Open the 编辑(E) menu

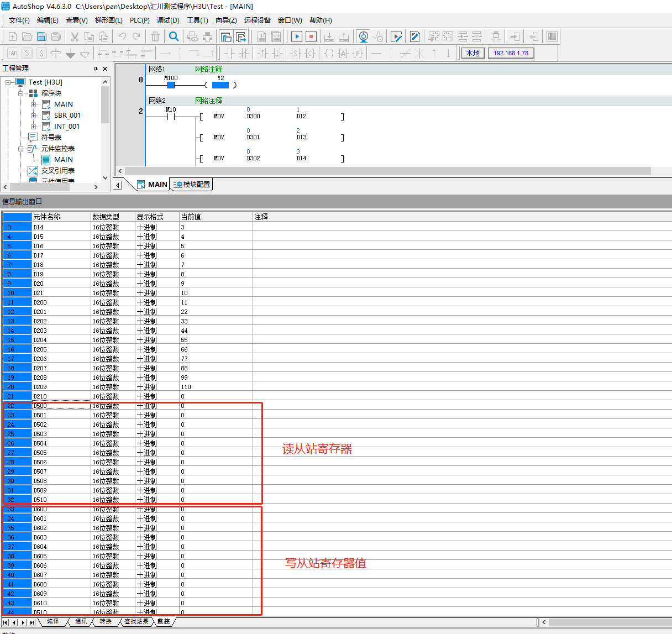(x=48, y=20)
